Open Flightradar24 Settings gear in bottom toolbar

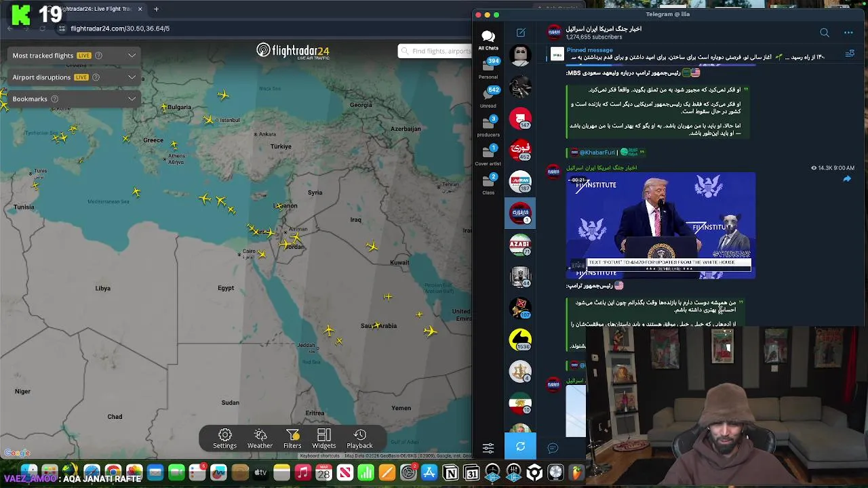(224, 439)
